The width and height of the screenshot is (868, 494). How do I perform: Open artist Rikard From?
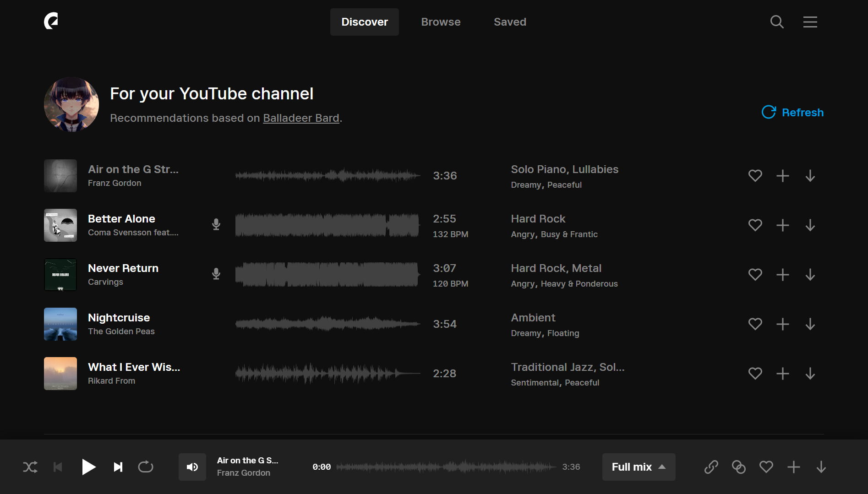coord(111,381)
